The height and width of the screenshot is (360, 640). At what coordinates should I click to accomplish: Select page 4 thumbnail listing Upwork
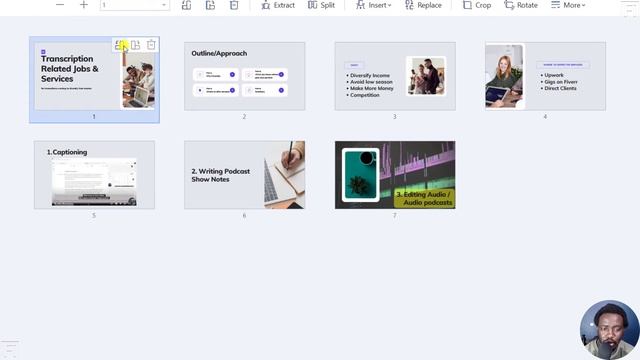[545, 76]
